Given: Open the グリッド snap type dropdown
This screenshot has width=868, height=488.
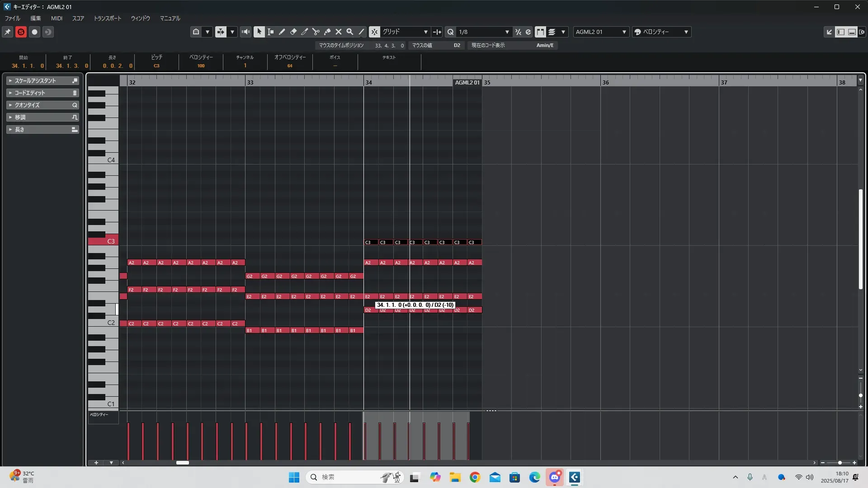Looking at the screenshot, I should 406,32.
